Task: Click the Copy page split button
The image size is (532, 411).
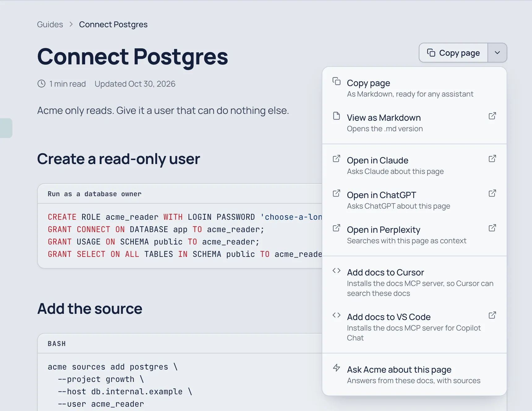Action: 453,53
